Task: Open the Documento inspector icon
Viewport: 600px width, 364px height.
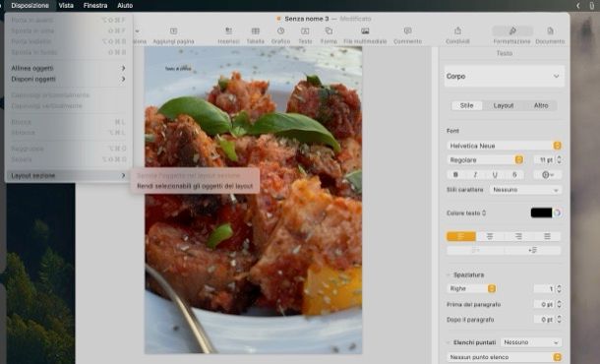Action: pyautogui.click(x=550, y=31)
